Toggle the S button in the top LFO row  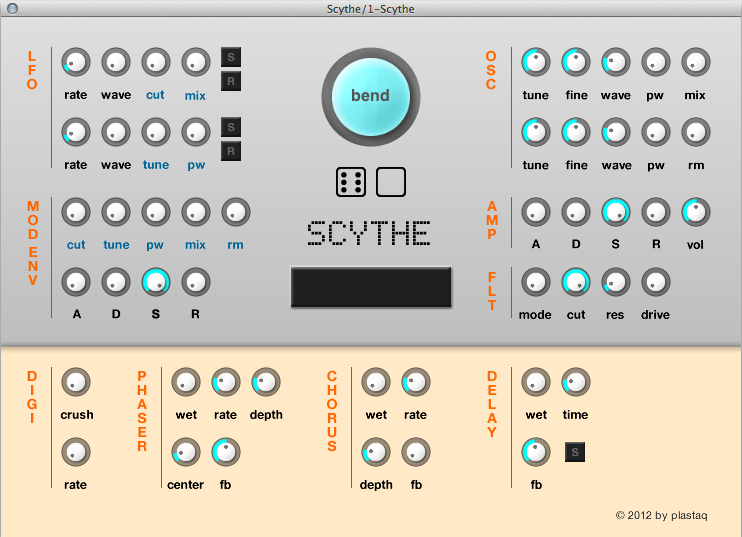tap(231, 57)
